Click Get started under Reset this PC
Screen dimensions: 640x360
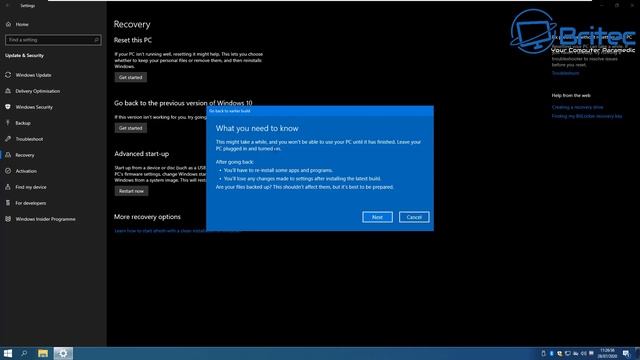pyautogui.click(x=131, y=77)
